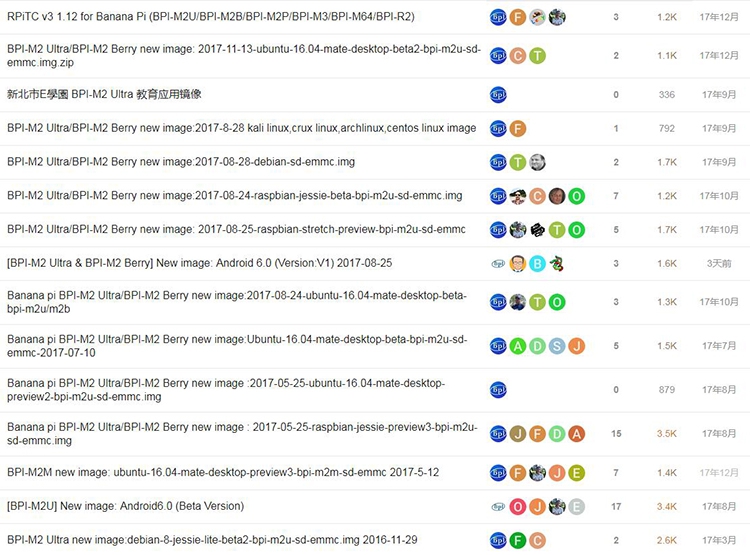Click red O avatar in Android6.0 Beta row
This screenshot has height=555, width=750.
[518, 507]
